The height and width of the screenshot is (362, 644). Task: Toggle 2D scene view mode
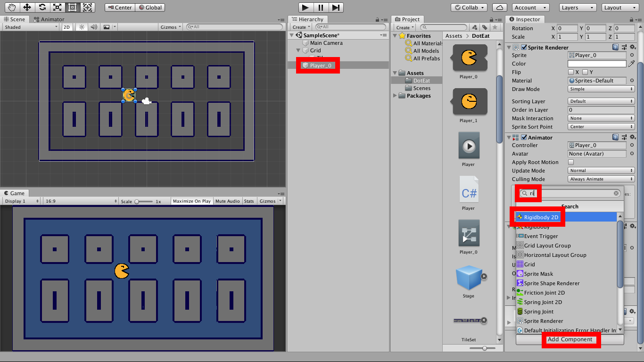pos(66,27)
